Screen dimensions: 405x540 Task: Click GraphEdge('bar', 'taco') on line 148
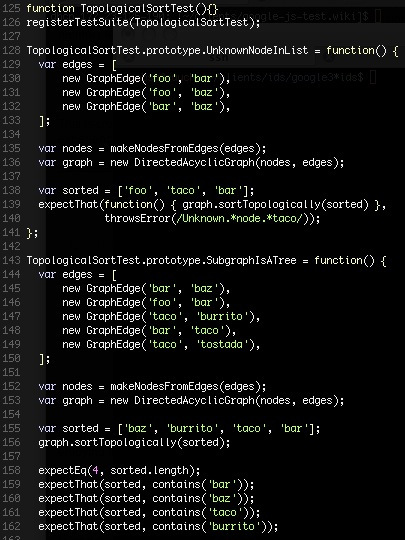(158, 330)
